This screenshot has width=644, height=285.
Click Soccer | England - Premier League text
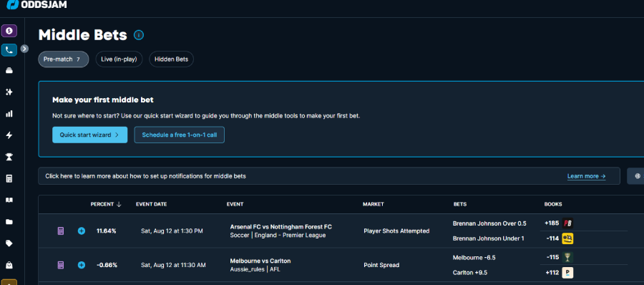click(278, 236)
